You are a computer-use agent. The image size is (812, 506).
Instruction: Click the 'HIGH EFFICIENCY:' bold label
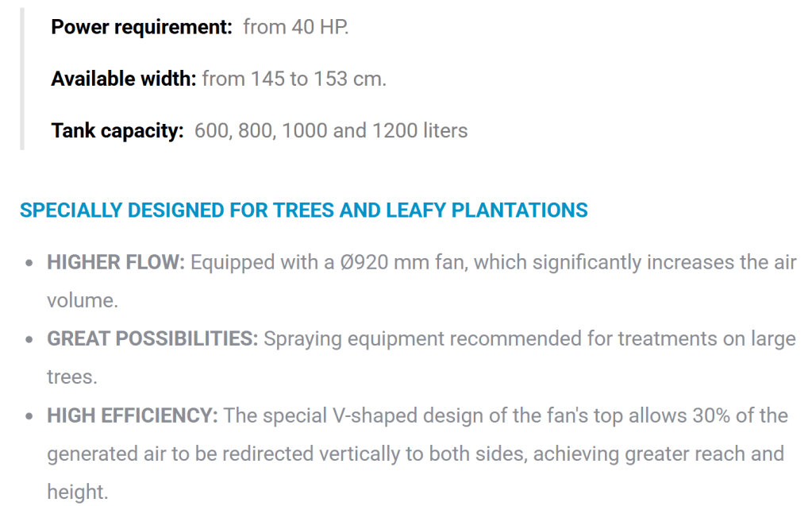coord(133,415)
